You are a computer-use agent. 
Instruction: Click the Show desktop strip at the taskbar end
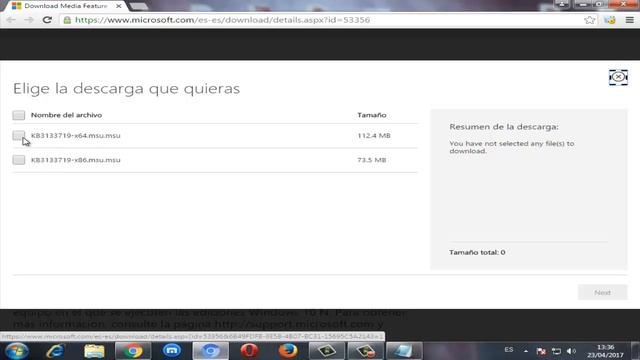coord(635,351)
